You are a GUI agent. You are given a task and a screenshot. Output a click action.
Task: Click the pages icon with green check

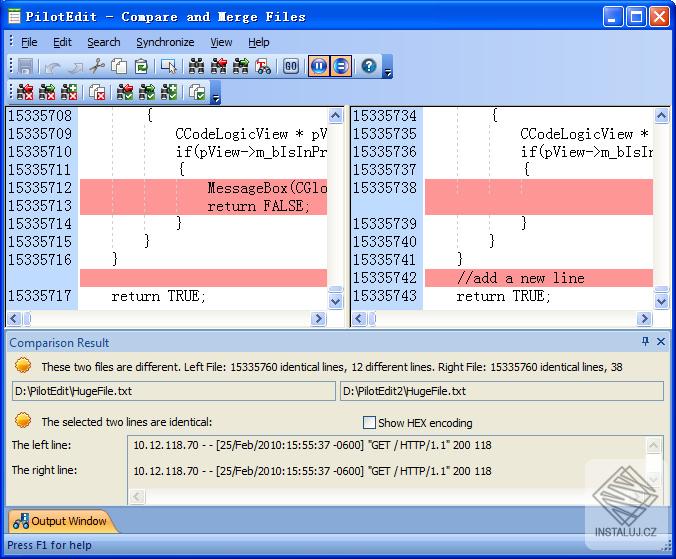click(x=197, y=92)
